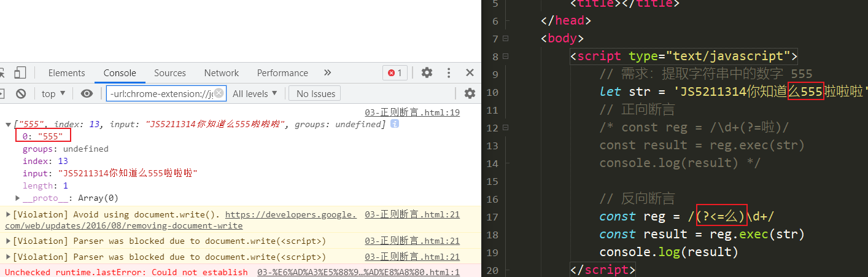Screen dimensions: 868x277
Task: Collapse the logged array result
Action: [8, 124]
